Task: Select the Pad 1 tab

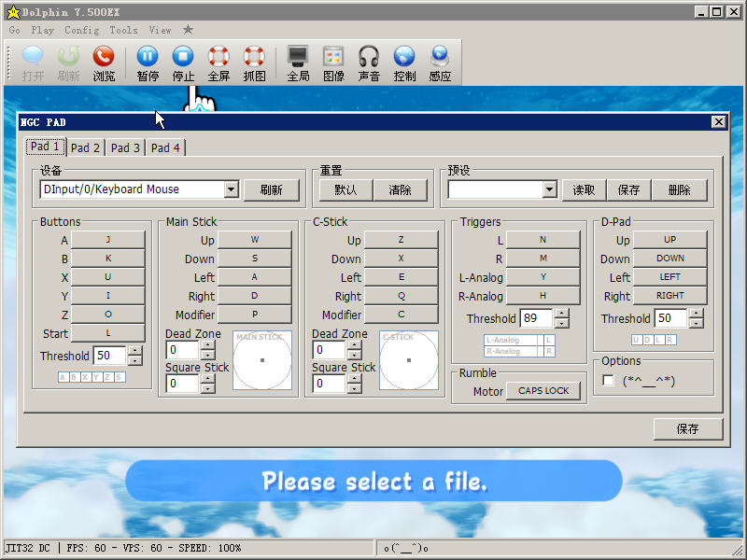Action: pos(45,147)
